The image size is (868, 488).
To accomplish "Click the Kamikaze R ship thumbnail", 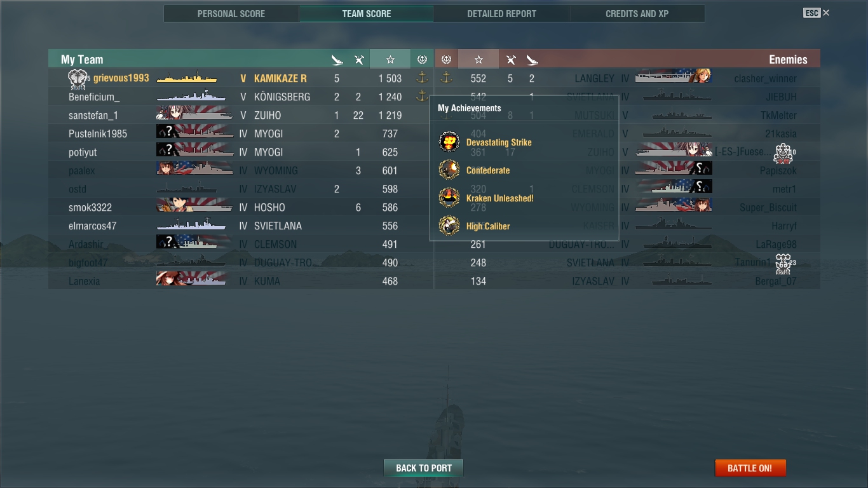I will click(187, 78).
